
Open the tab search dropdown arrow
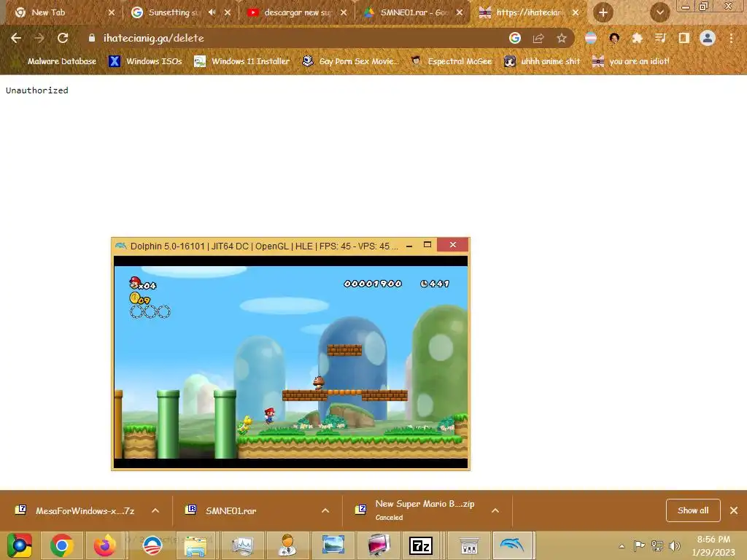pyautogui.click(x=659, y=12)
